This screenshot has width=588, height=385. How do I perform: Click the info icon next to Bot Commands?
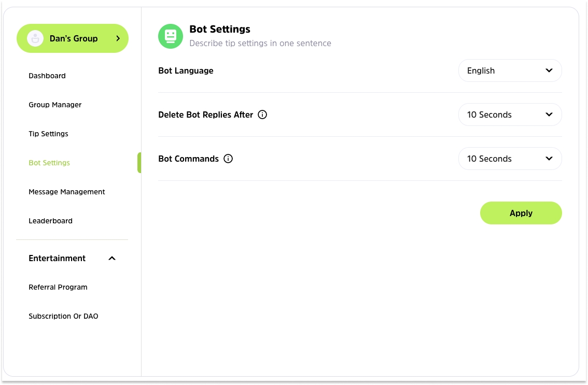point(228,159)
